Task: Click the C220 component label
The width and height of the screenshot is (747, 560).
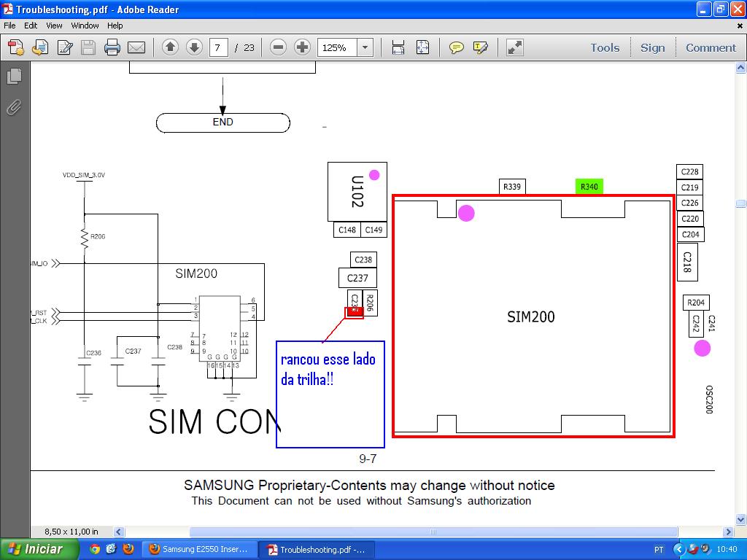Action: [690, 219]
